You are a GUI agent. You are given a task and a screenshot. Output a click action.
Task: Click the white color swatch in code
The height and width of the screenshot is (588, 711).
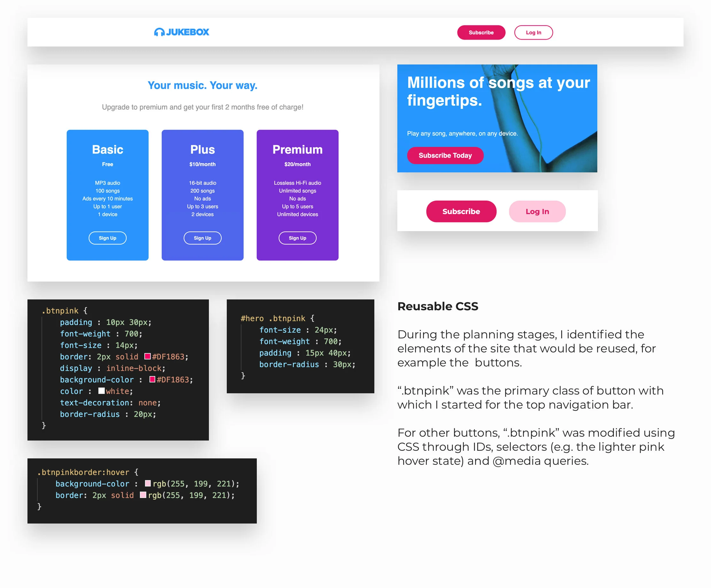101,391
